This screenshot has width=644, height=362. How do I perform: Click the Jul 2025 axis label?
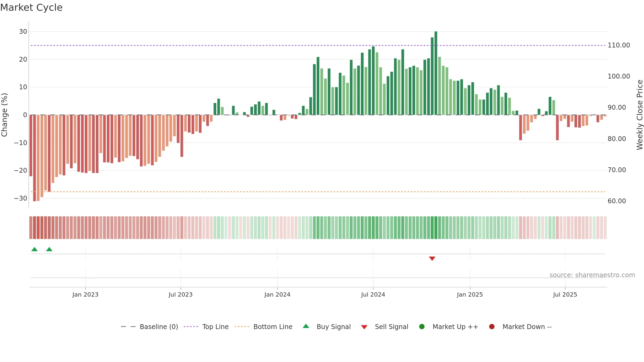pos(565,295)
